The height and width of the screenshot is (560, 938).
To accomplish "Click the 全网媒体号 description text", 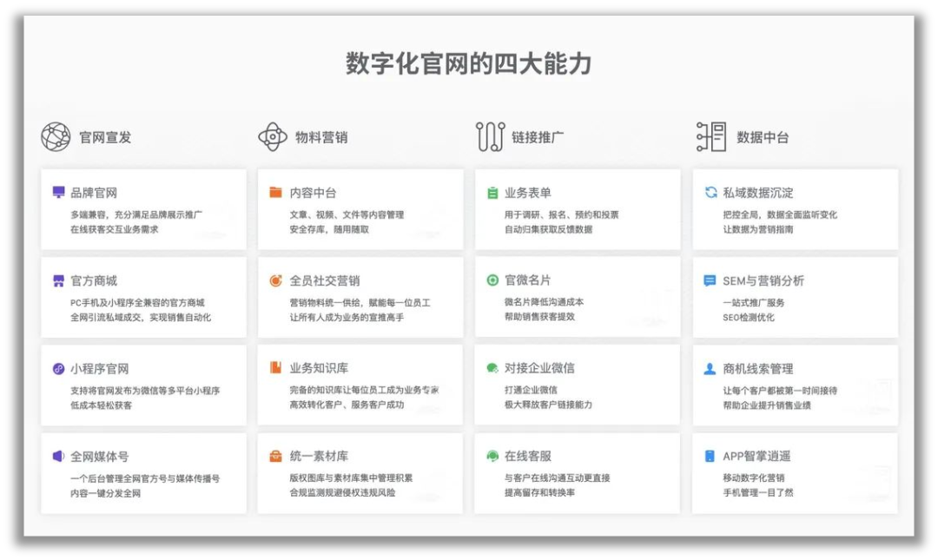I will tap(145, 485).
